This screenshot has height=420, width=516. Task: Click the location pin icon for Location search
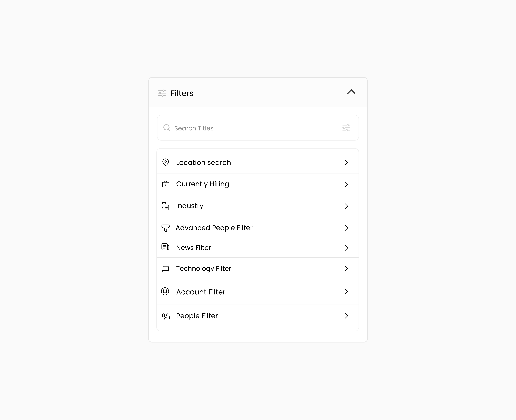(165, 163)
